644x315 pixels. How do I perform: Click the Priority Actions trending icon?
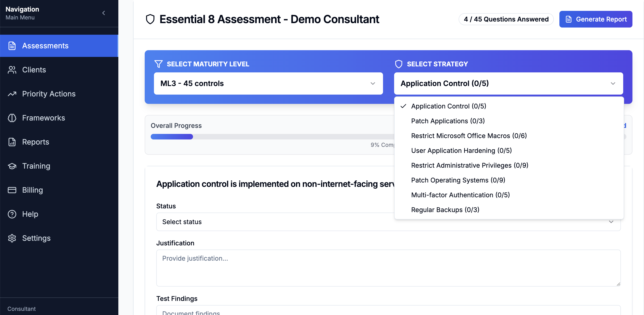tap(12, 94)
